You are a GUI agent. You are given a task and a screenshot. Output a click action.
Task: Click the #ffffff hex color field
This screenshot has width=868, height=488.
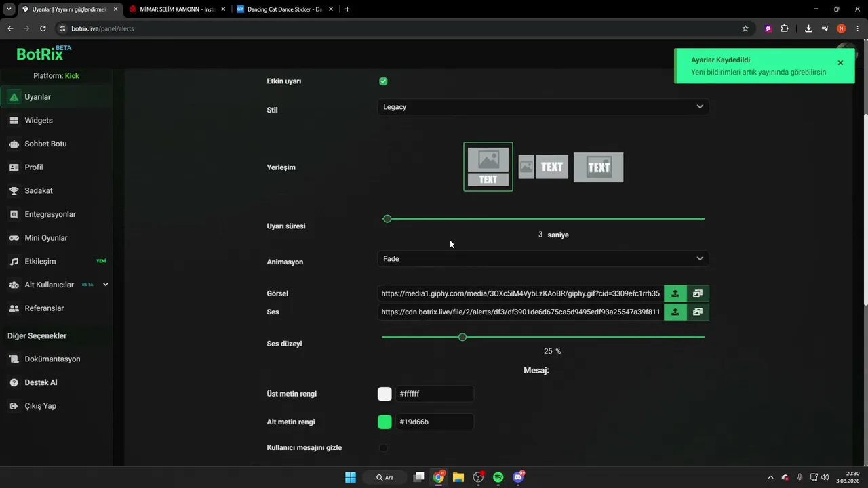click(x=435, y=394)
